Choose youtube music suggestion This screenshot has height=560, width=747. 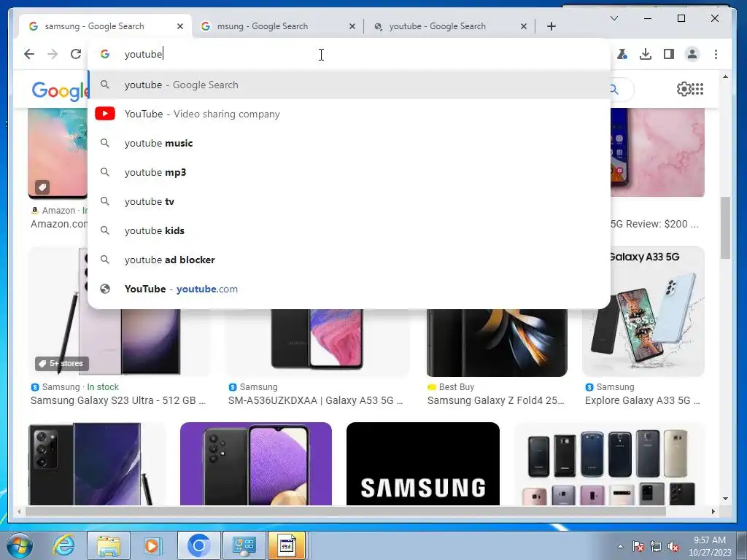(349, 143)
